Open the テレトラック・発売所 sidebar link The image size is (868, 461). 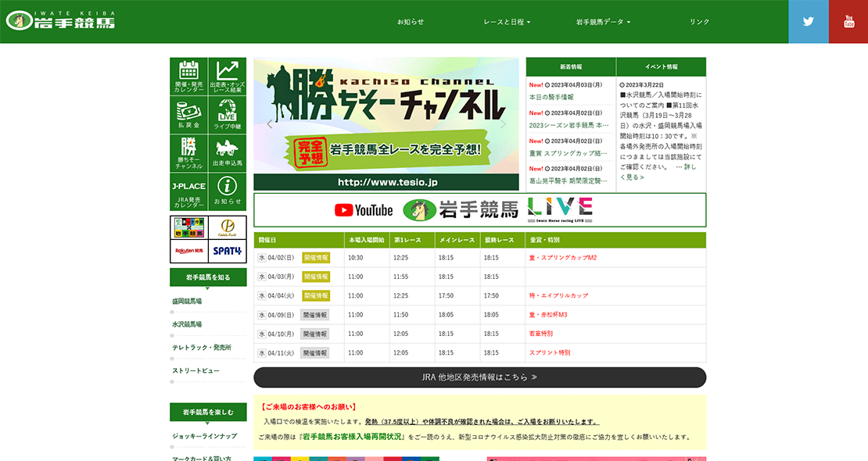pos(202,348)
